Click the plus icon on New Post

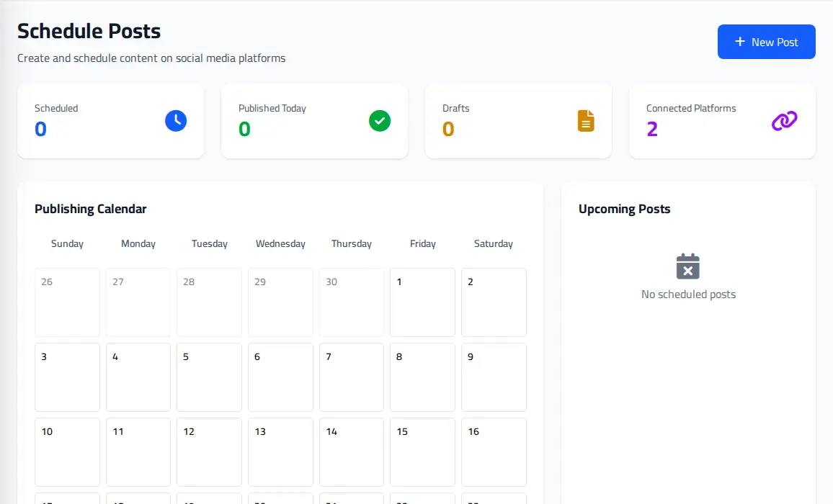tap(739, 42)
